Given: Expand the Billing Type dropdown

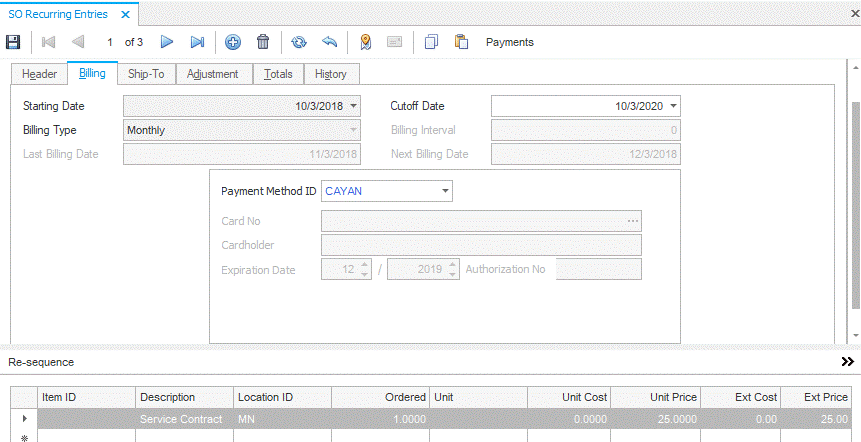Looking at the screenshot, I should pos(353,131).
